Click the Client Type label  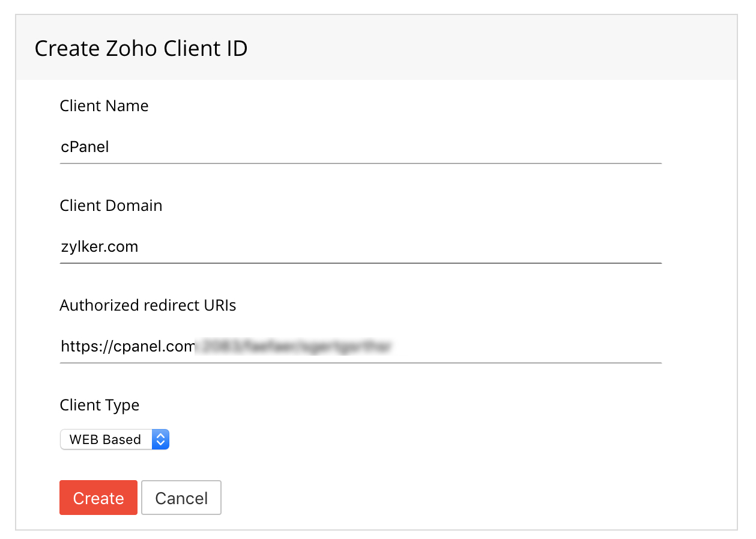click(100, 405)
